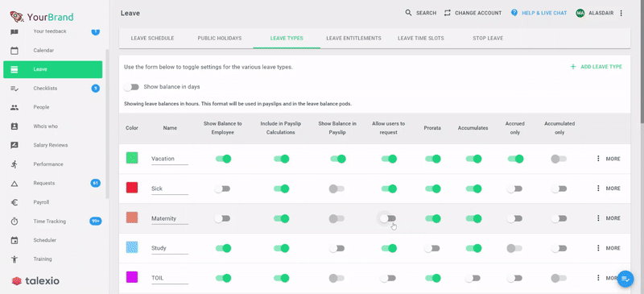The image size is (644, 294).
Task: Click the TOIL magenta color swatch
Action: 132,277
